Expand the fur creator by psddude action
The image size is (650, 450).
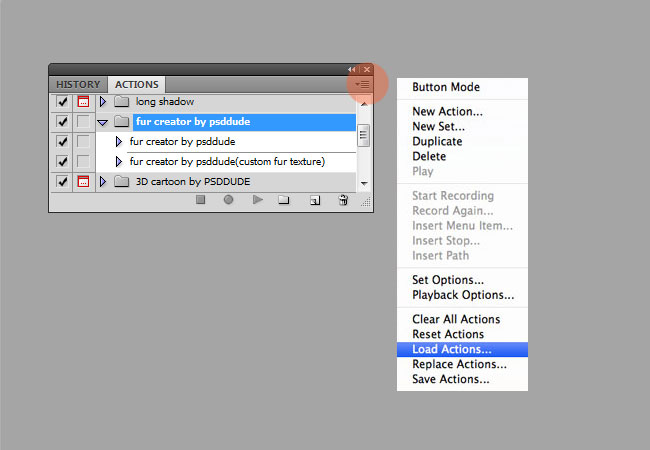coord(119,142)
